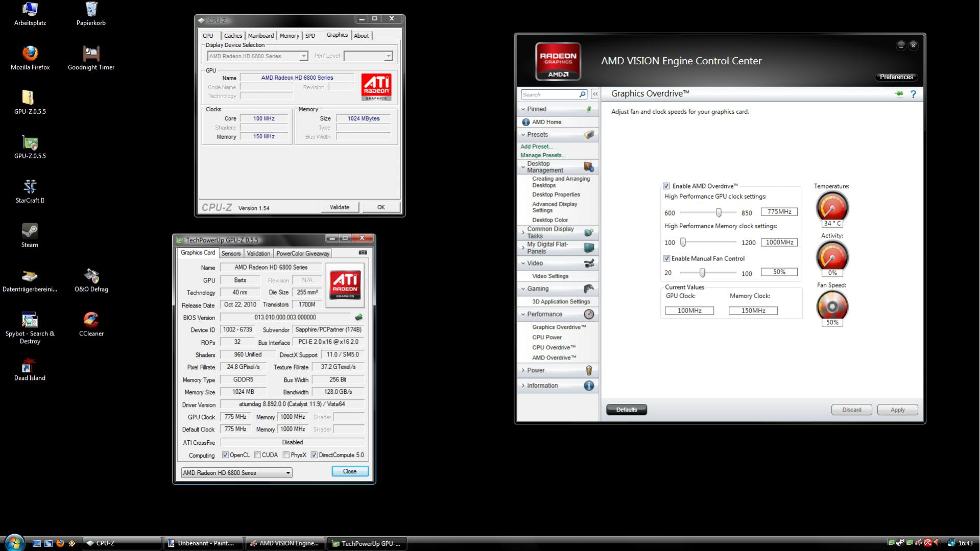
Task: Switch to the SPD tab in CPU-Z
Action: pos(310,36)
